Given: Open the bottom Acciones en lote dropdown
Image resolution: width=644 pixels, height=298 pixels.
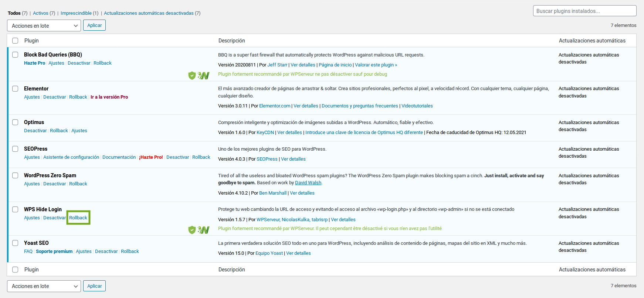Looking at the screenshot, I should [44, 286].
